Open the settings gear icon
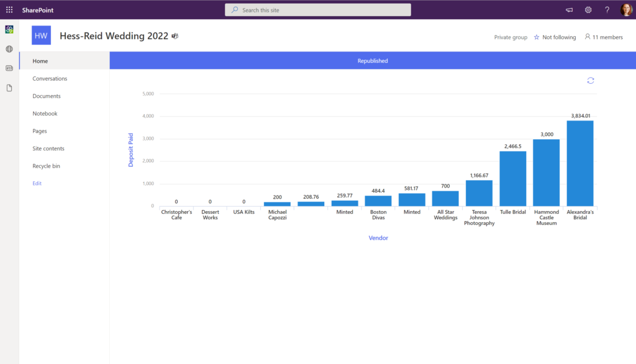636x364 pixels. [588, 10]
